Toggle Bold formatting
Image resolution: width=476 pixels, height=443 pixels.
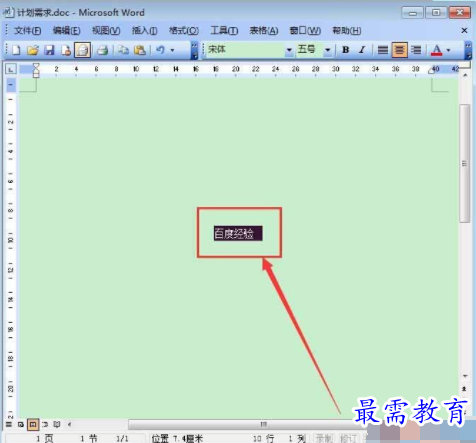(346, 50)
